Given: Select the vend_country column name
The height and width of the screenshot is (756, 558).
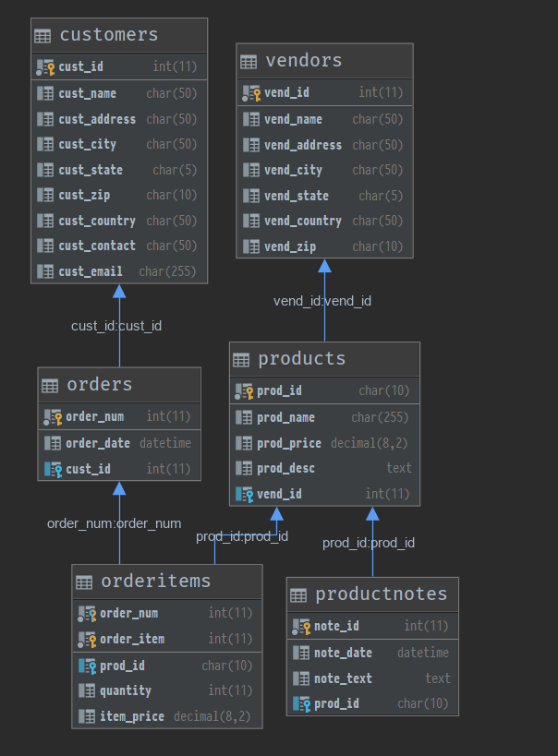Looking at the screenshot, I should 303,221.
